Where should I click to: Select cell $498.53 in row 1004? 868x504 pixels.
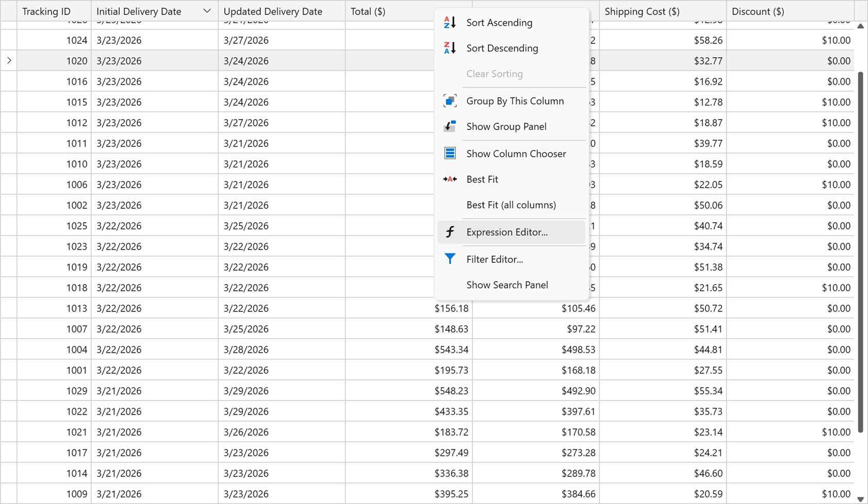536,349
